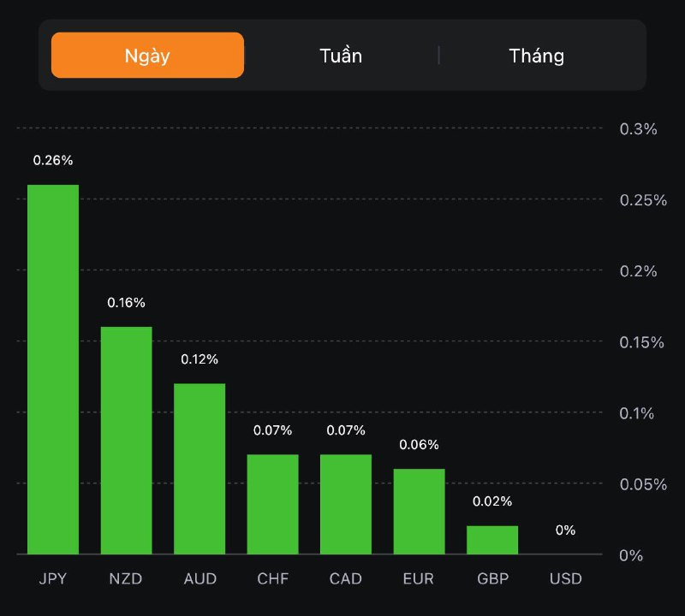This screenshot has height=616, width=685.
Task: Click the CAD green bar
Action: [x=346, y=504]
